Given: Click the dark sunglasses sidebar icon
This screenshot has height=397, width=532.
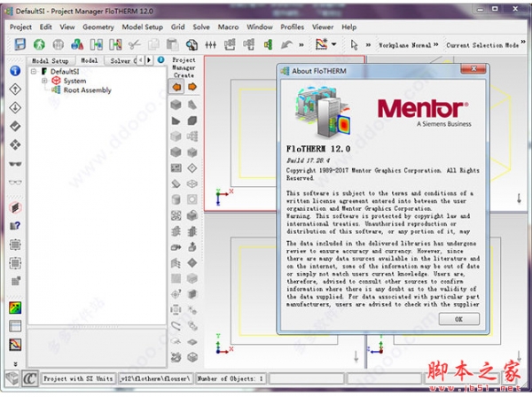Looking at the screenshot, I should [15, 164].
